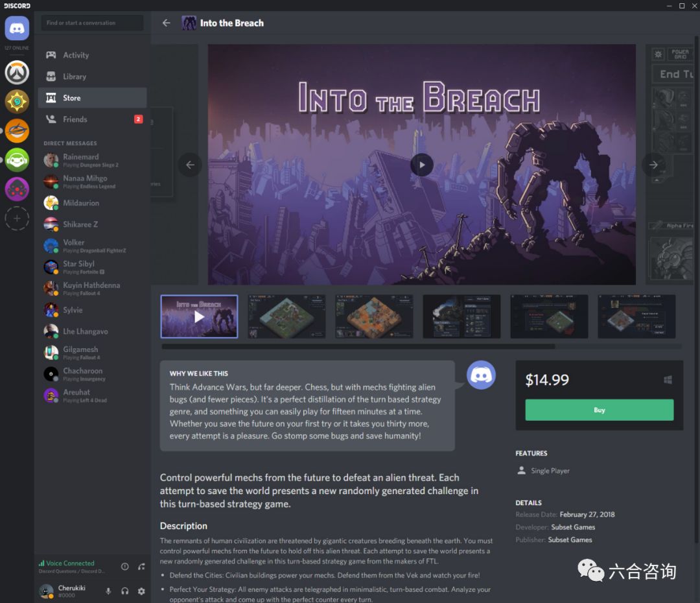The image size is (700, 603).
Task: Select the trailer video thumbnail
Action: pos(199,316)
